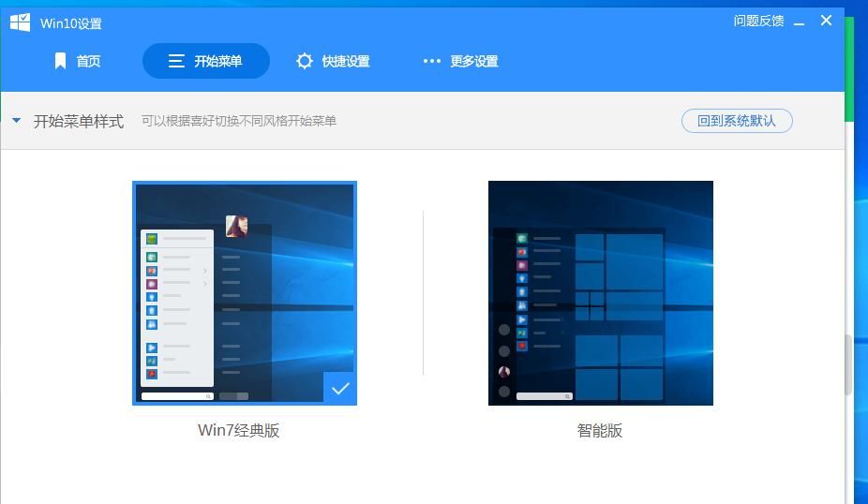This screenshot has height=504, width=868.
Task: Minimize the Win10设置 window
Action: pyautogui.click(x=799, y=22)
